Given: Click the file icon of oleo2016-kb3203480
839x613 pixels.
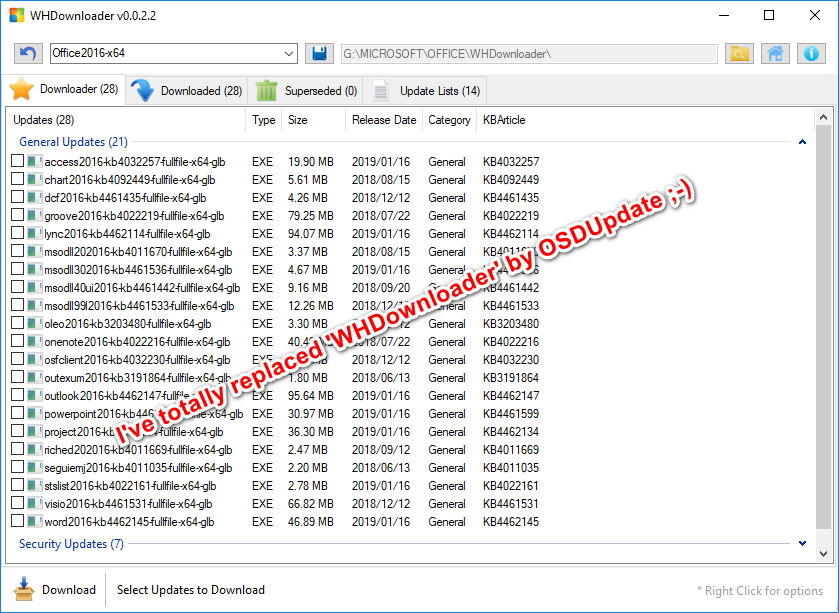Looking at the screenshot, I should click(35, 323).
